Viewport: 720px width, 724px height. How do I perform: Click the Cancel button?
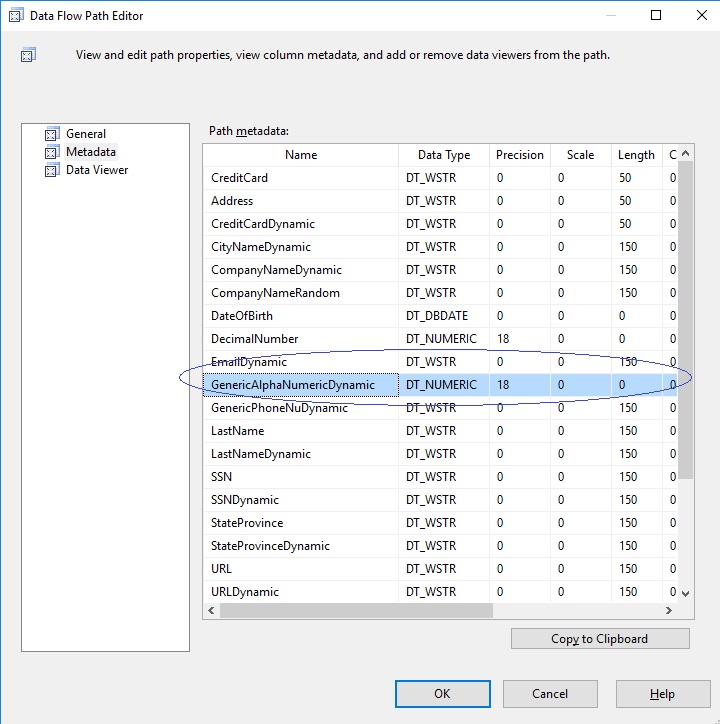[550, 694]
